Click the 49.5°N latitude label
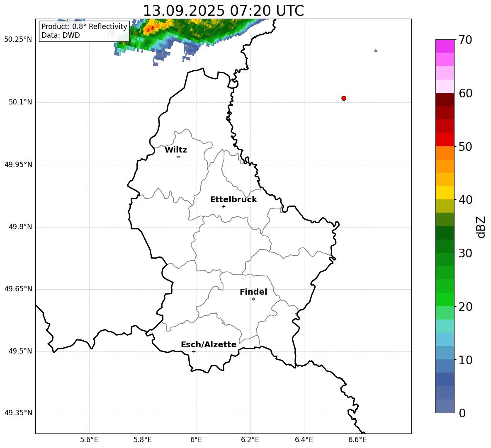This screenshot has height=448, width=491. point(20,351)
